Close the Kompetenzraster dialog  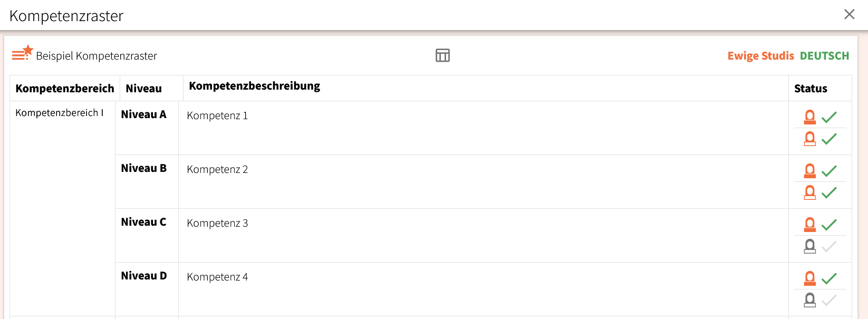click(849, 14)
